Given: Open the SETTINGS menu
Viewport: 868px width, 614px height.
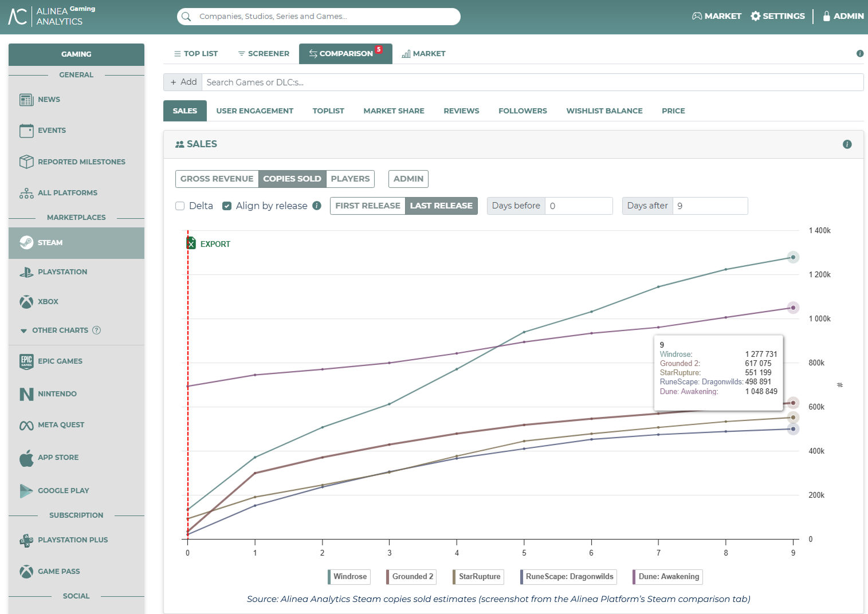Looking at the screenshot, I should click(x=777, y=16).
